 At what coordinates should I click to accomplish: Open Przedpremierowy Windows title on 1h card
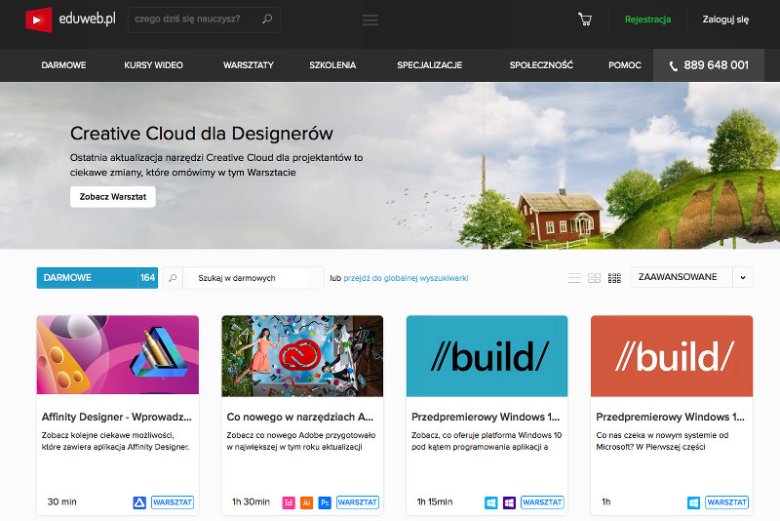670,417
